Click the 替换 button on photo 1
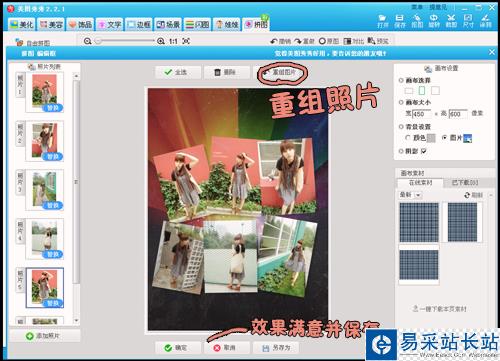 53,108
